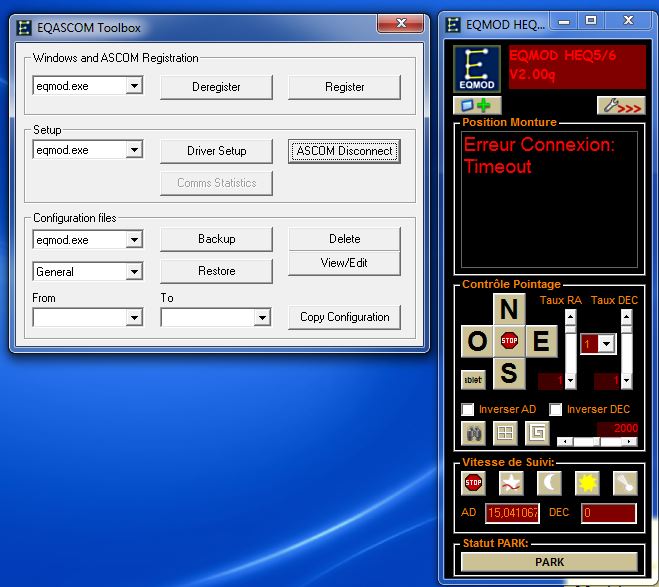Expand setup with the wrench arrows button
The image size is (659, 587).
[621, 105]
